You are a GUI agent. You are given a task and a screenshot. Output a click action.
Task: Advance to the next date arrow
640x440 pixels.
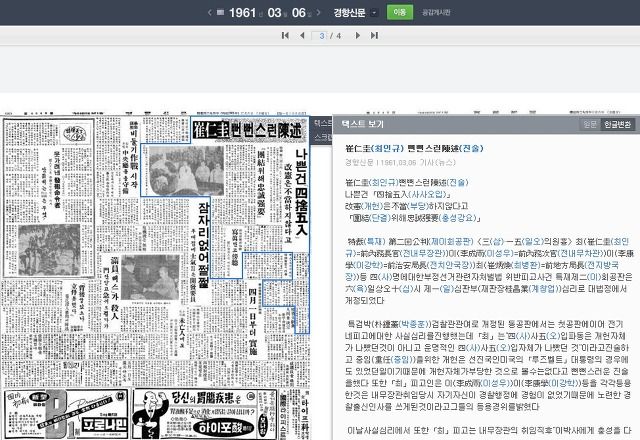coord(319,13)
